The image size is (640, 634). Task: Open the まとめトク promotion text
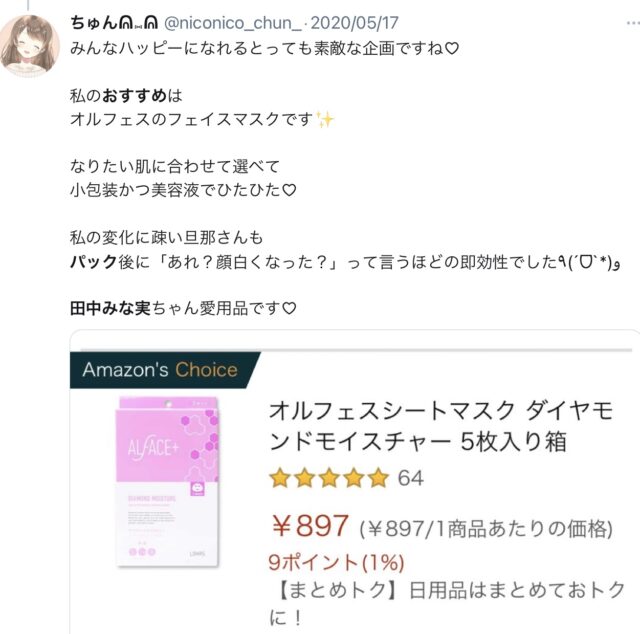[447, 603]
